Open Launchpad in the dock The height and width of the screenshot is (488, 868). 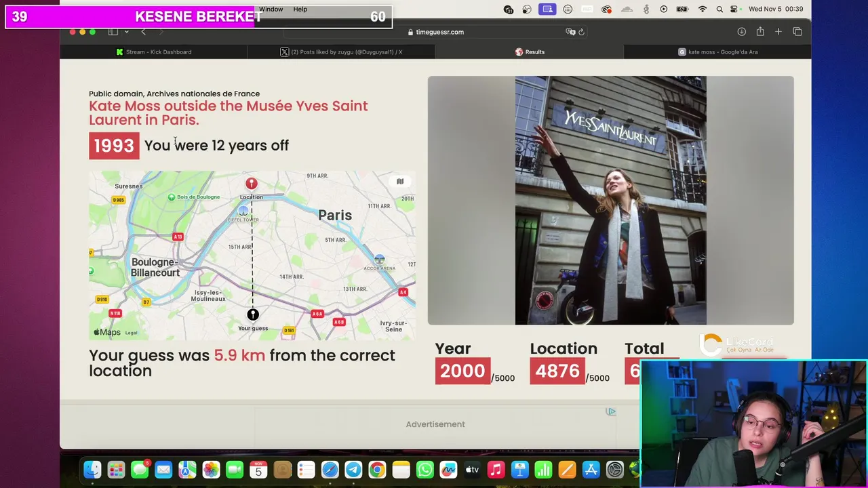click(116, 469)
